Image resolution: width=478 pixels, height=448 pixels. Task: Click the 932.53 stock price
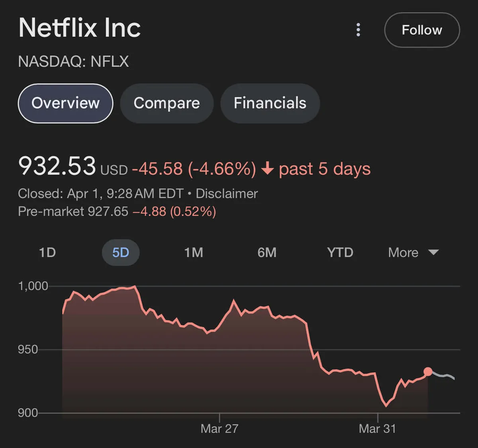click(57, 166)
